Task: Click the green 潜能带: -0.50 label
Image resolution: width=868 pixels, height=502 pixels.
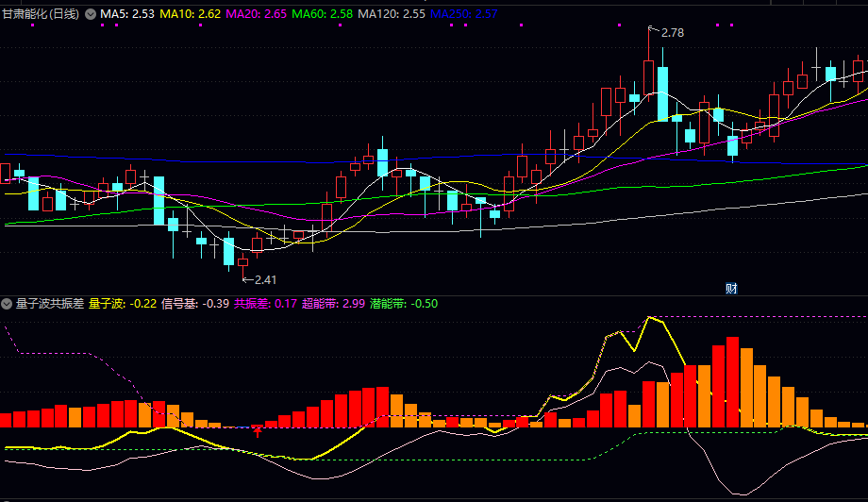Action: 404,304
